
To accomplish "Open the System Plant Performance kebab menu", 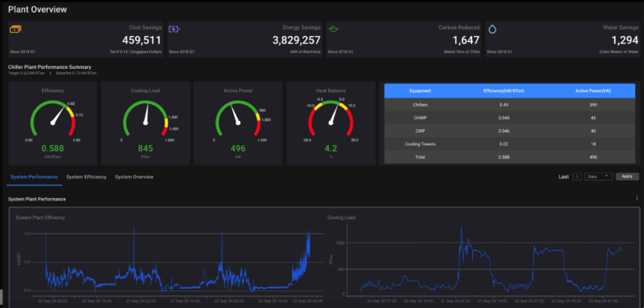I will click(x=636, y=198).
